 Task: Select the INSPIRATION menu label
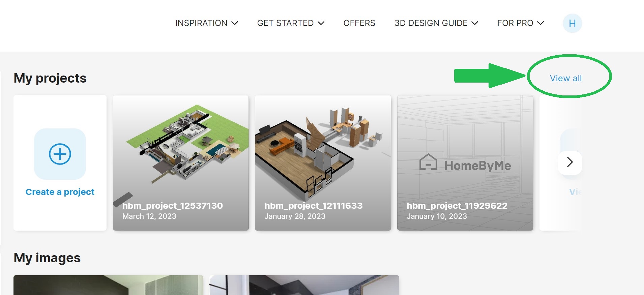pyautogui.click(x=201, y=23)
